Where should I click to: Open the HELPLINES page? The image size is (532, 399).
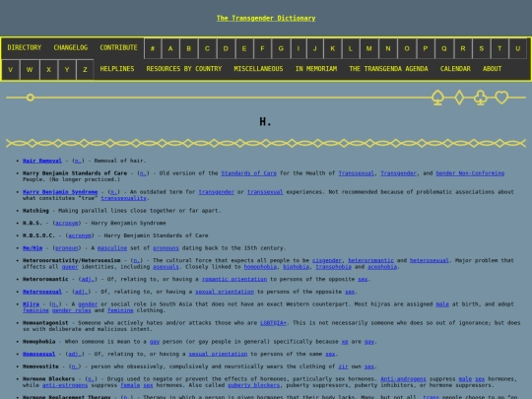pos(117,69)
